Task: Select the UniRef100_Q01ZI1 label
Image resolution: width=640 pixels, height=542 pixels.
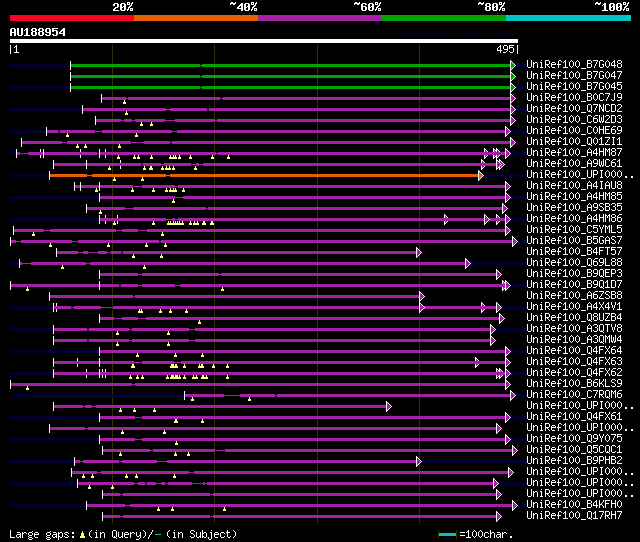Action: 574,141
